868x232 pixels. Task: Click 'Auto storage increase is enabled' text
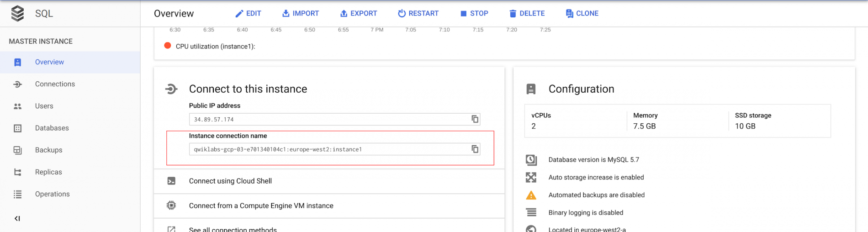[596, 177]
